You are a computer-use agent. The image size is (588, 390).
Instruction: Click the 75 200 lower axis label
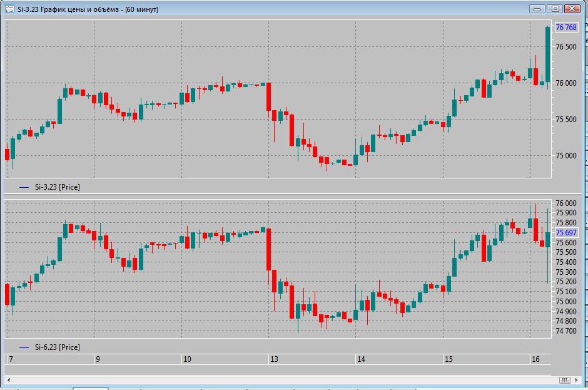point(566,282)
